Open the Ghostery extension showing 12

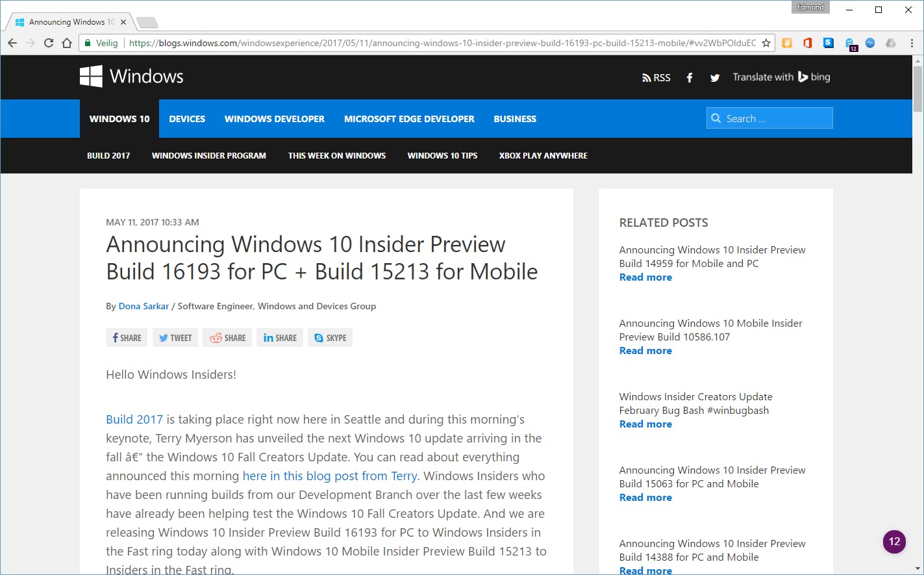[x=851, y=44]
